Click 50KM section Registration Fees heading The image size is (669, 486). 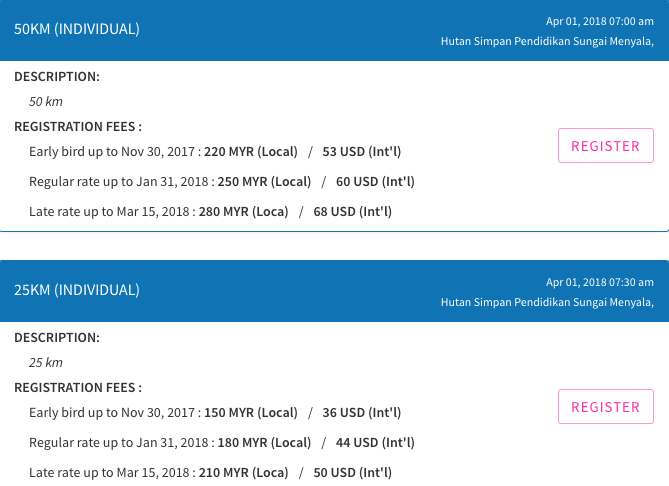[x=78, y=127]
